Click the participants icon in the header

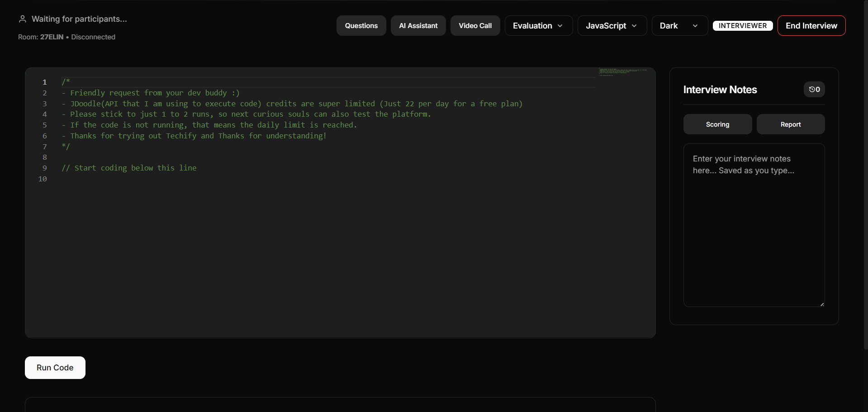(x=23, y=18)
